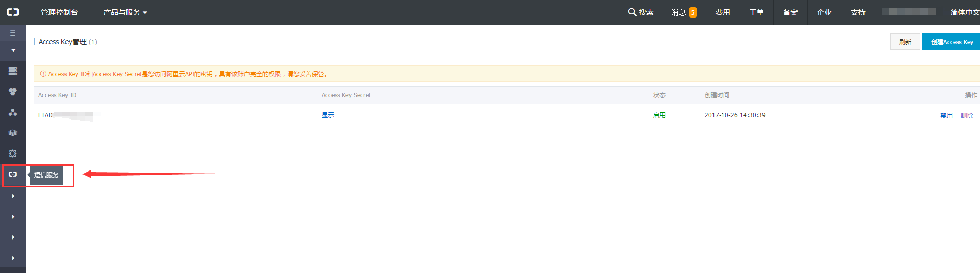Open the 备案 menu
Screen dimensions: 980x273
pos(790,12)
